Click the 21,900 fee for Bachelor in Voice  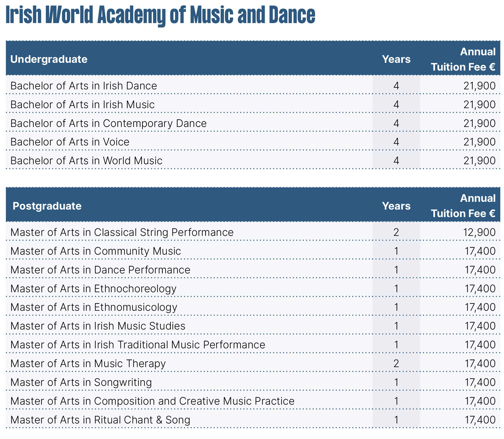click(x=479, y=142)
